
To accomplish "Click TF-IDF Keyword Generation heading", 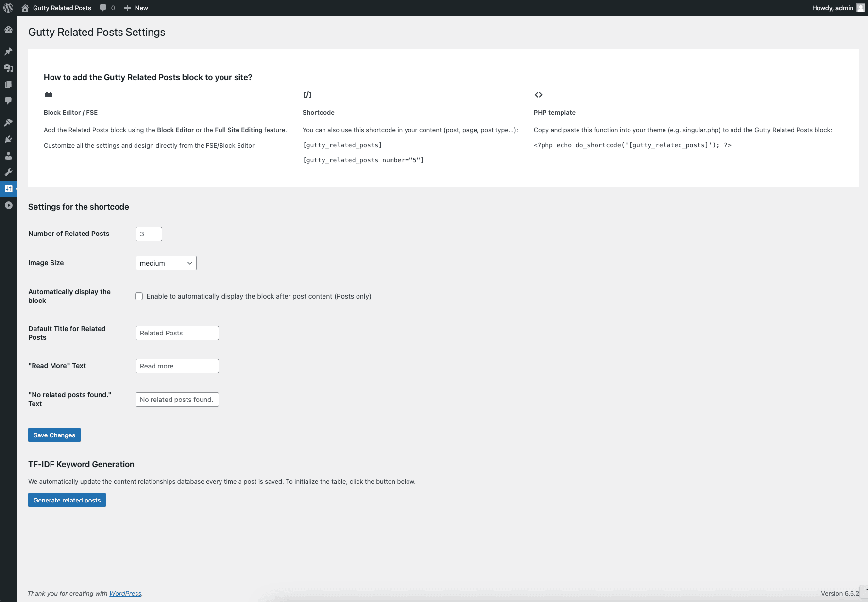I will pyautogui.click(x=81, y=464).
